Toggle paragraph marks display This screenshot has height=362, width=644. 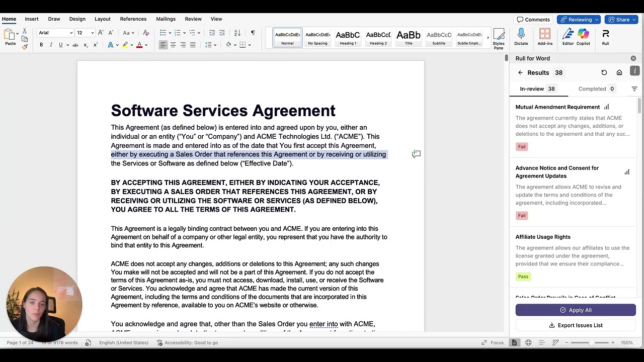coord(253,33)
